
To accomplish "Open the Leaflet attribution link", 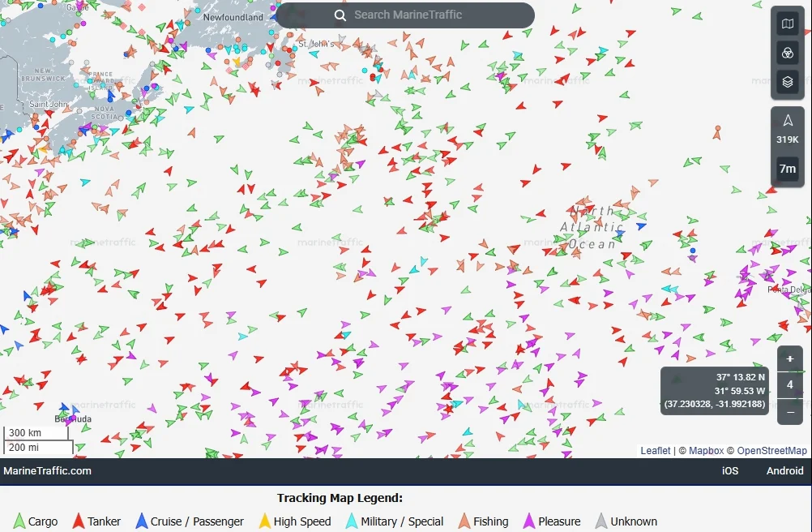I will pos(655,451).
